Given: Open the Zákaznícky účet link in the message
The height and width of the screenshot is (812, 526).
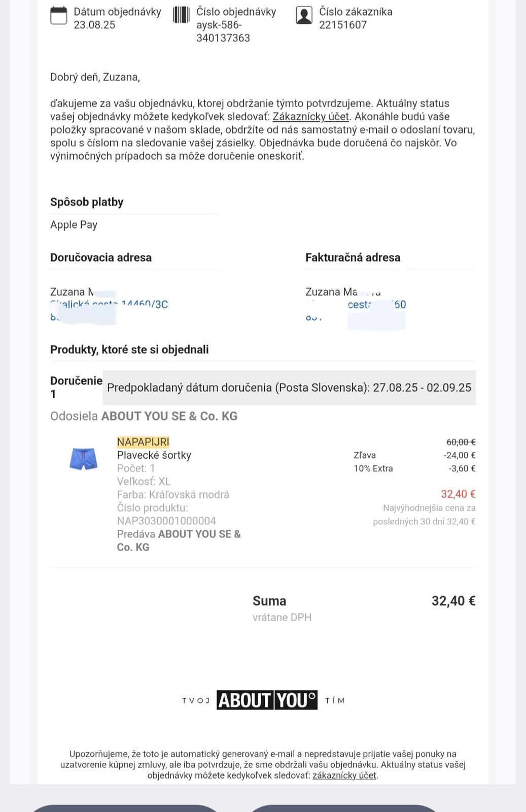Looking at the screenshot, I should pyautogui.click(x=311, y=117).
